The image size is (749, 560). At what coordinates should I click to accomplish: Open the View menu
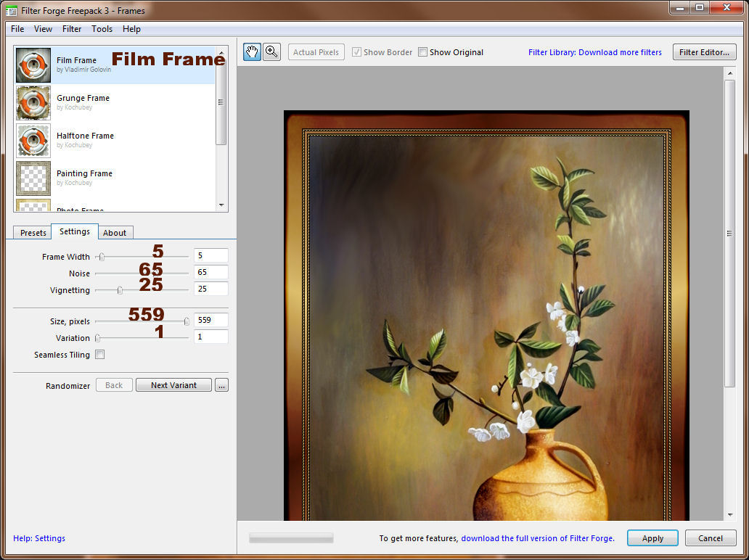coord(43,28)
